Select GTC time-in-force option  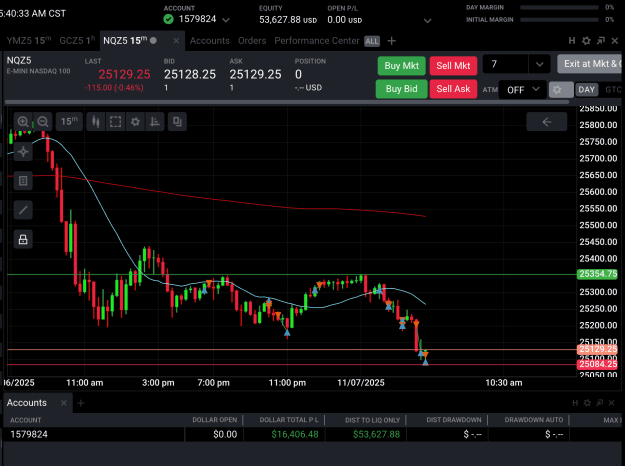point(613,90)
